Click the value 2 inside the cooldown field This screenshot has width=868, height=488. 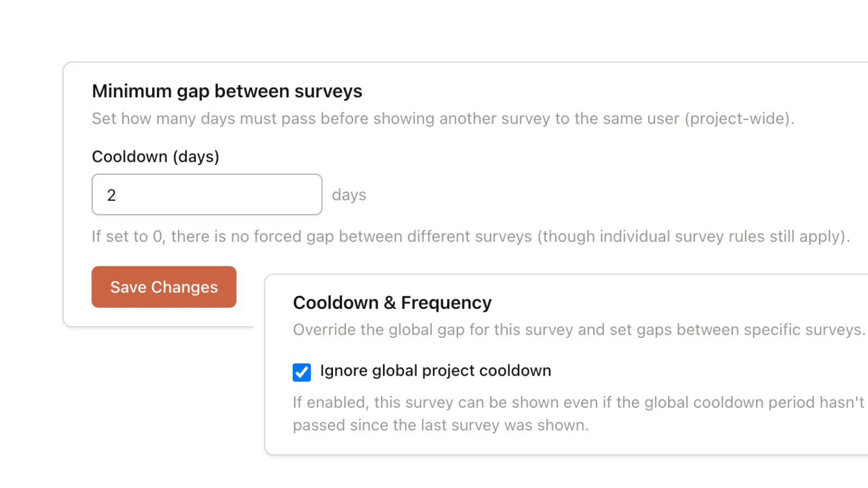(x=111, y=195)
